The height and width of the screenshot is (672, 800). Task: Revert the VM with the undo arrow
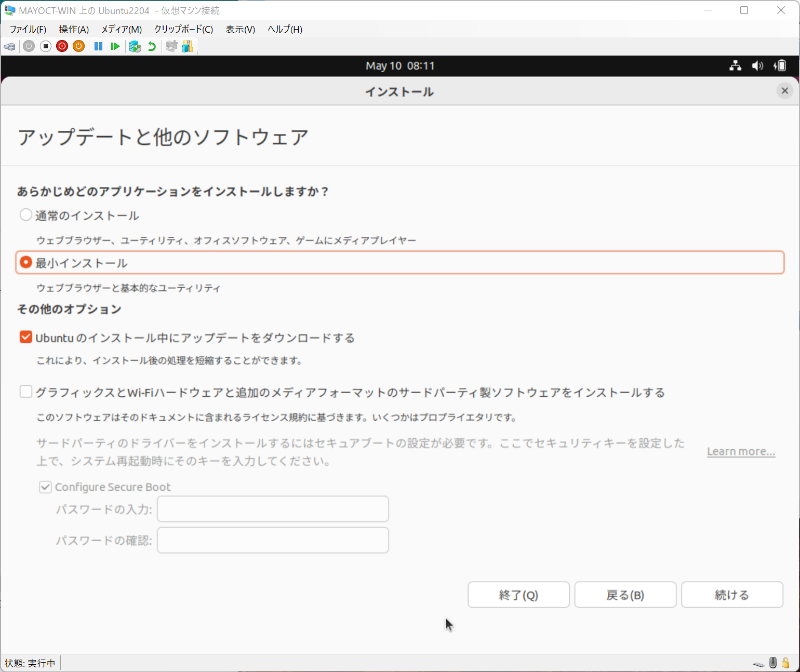151,46
